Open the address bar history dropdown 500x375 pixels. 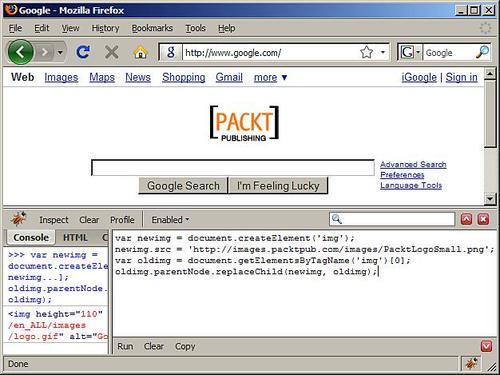[383, 52]
